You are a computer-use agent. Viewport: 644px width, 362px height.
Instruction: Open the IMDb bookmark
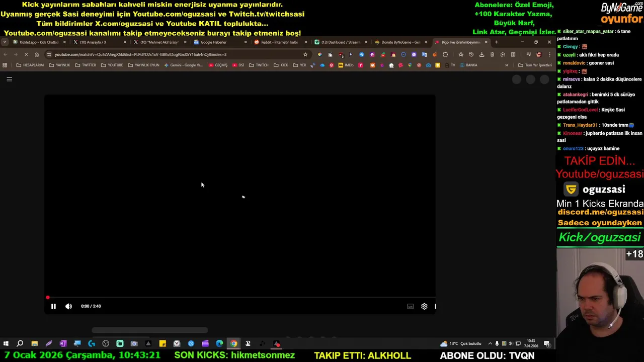click(x=346, y=65)
